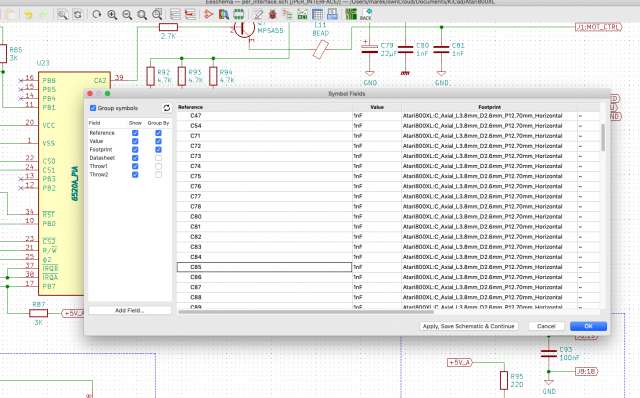The image size is (640, 398).
Task: Run electrical rules checker bug icon
Action: pyautogui.click(x=272, y=15)
